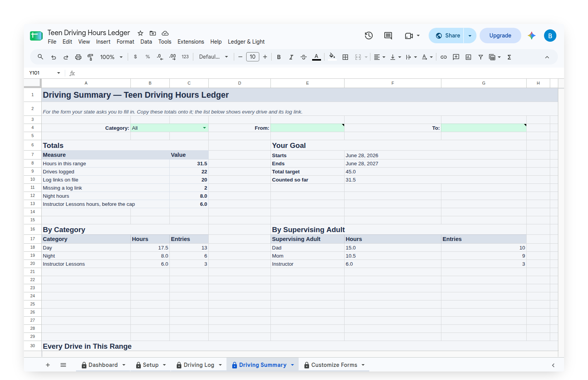Open the Data menu
The width and height of the screenshot is (588, 380).
click(x=146, y=42)
